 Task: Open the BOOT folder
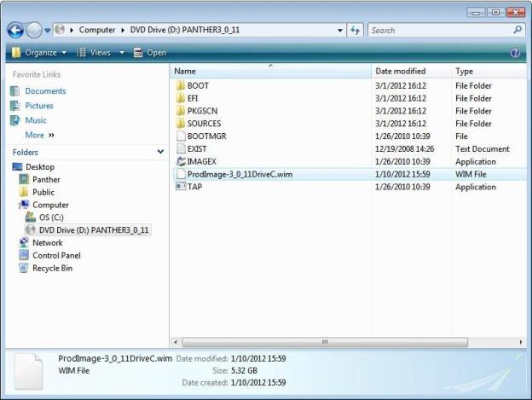(197, 85)
